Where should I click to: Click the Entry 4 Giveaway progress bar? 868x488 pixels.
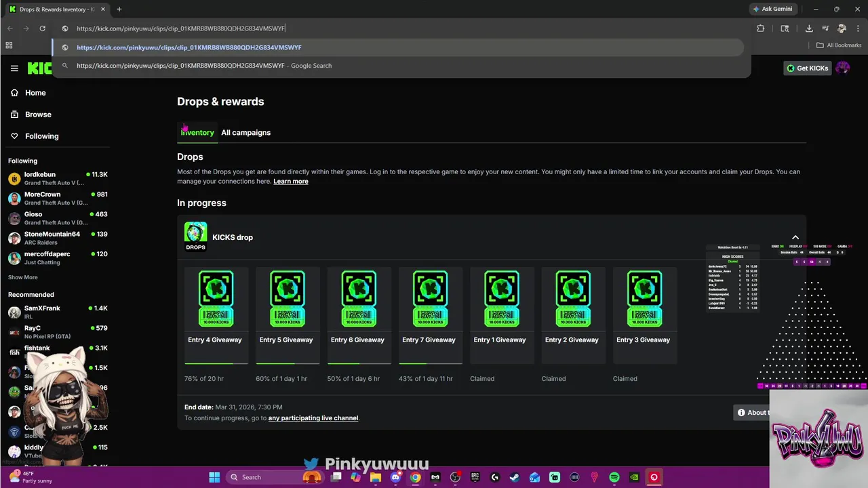[216, 364]
